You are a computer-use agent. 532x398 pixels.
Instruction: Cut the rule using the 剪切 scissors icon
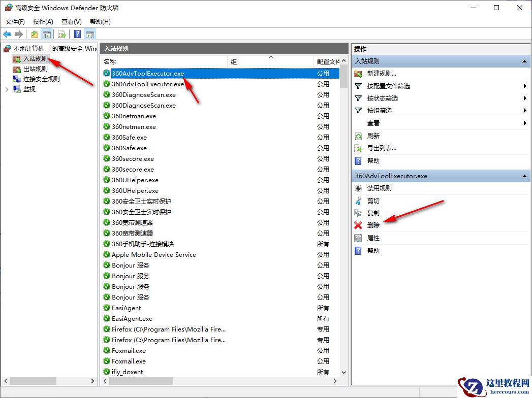point(373,201)
